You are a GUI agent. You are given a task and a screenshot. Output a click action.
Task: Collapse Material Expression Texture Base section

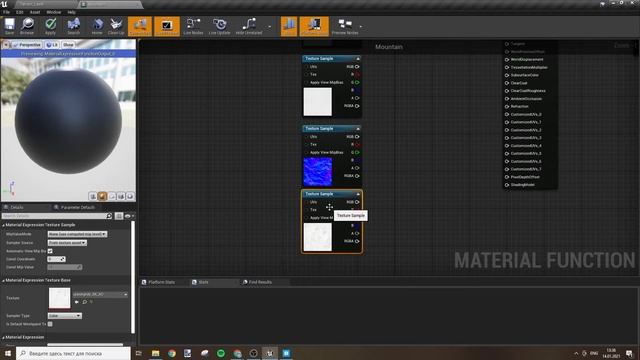point(3,280)
